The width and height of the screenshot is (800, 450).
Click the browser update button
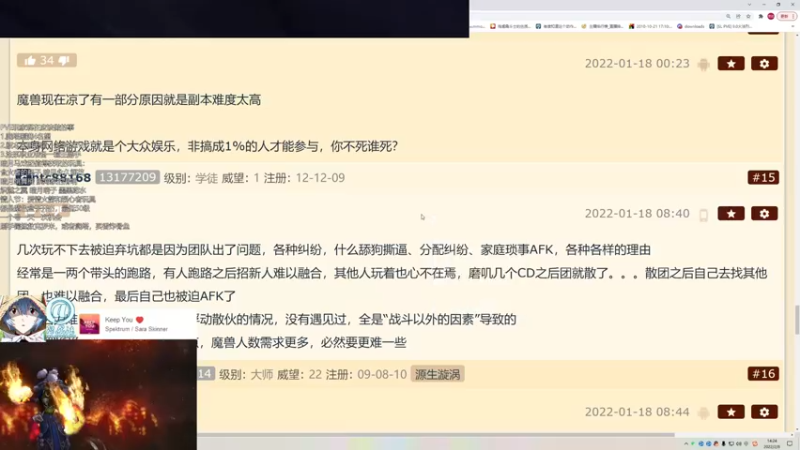(786, 16)
